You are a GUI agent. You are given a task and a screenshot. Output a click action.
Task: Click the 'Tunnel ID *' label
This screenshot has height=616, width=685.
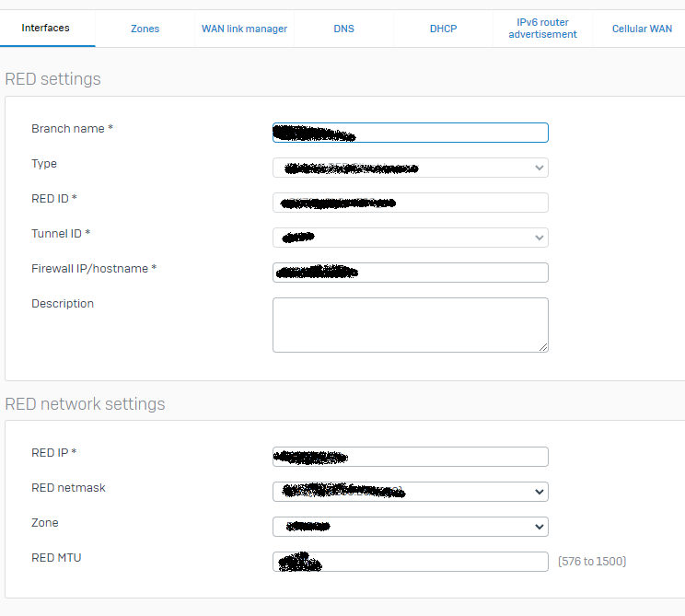[61, 233]
